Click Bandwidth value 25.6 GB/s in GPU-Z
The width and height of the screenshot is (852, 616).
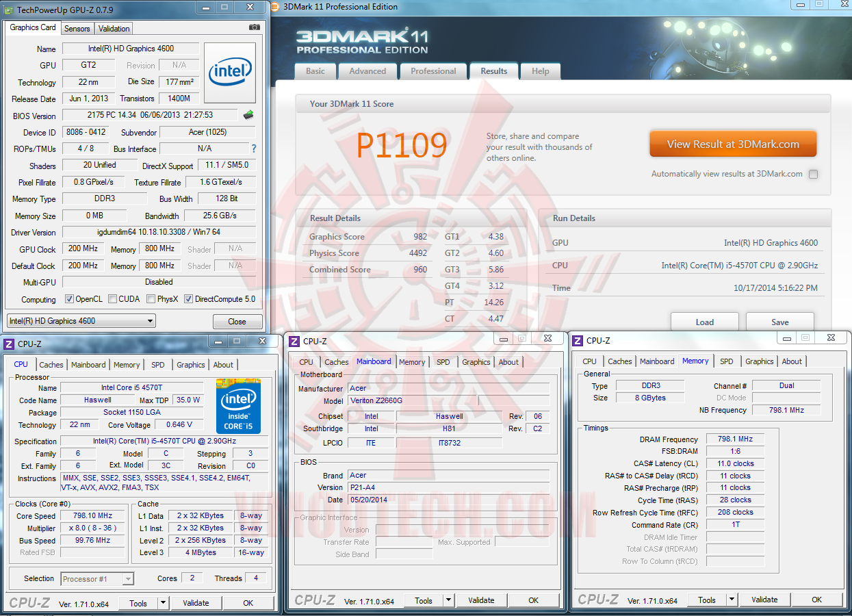point(220,216)
